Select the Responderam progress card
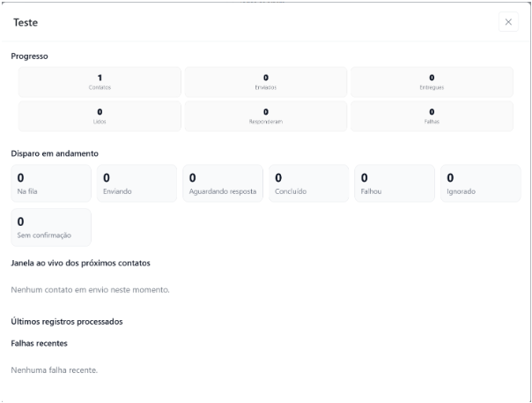 pyautogui.click(x=266, y=116)
